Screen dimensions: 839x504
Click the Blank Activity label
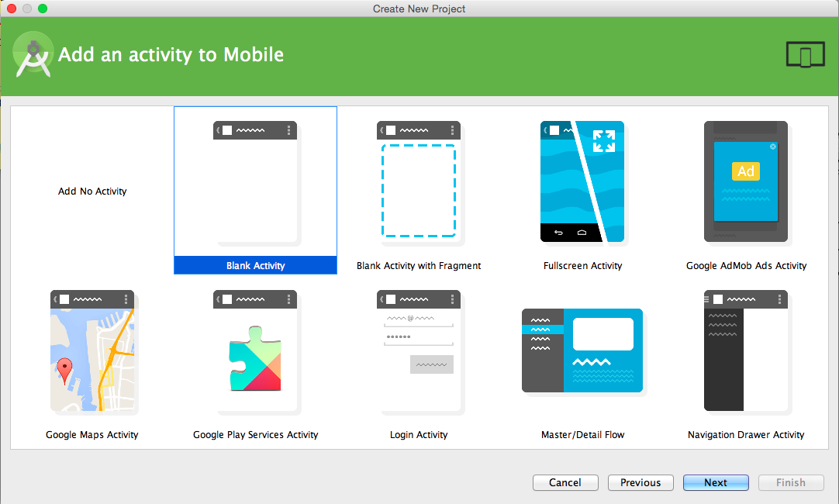click(255, 265)
